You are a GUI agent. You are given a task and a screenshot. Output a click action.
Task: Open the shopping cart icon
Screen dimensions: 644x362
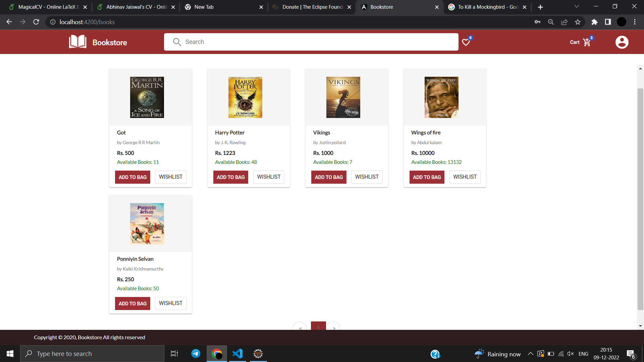587,42
